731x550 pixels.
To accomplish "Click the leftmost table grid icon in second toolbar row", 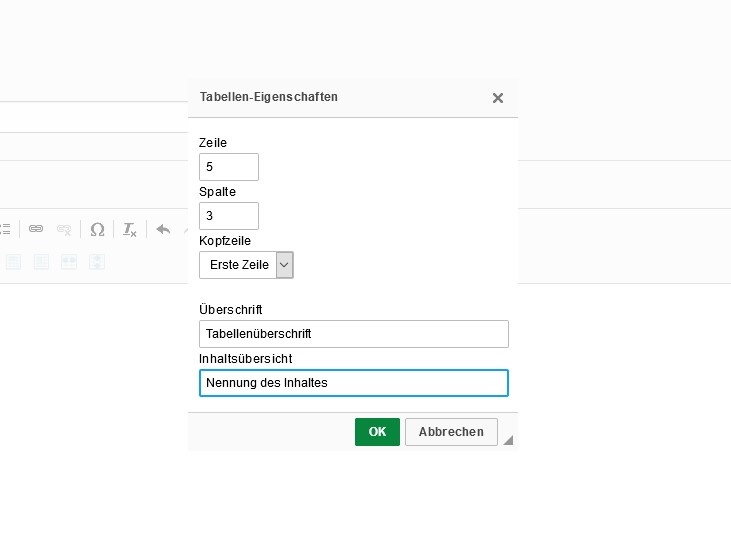I will coord(13,262).
